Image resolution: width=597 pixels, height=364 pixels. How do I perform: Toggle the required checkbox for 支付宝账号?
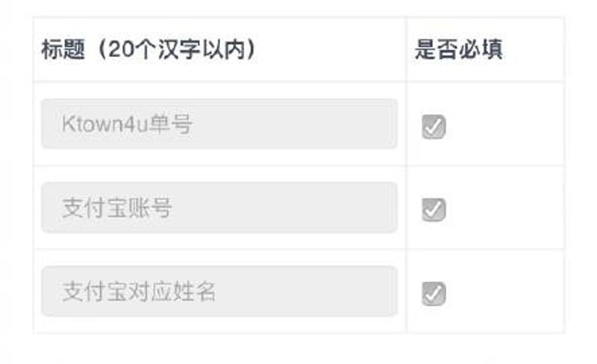point(434,210)
